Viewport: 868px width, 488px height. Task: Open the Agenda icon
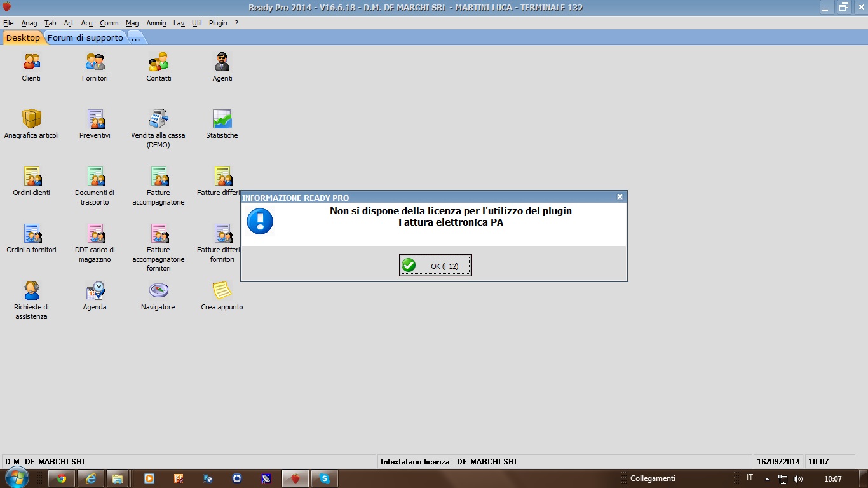coord(95,290)
